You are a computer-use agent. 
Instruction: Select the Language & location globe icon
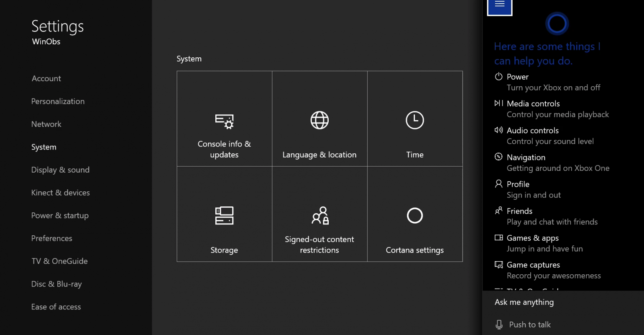[x=319, y=120]
